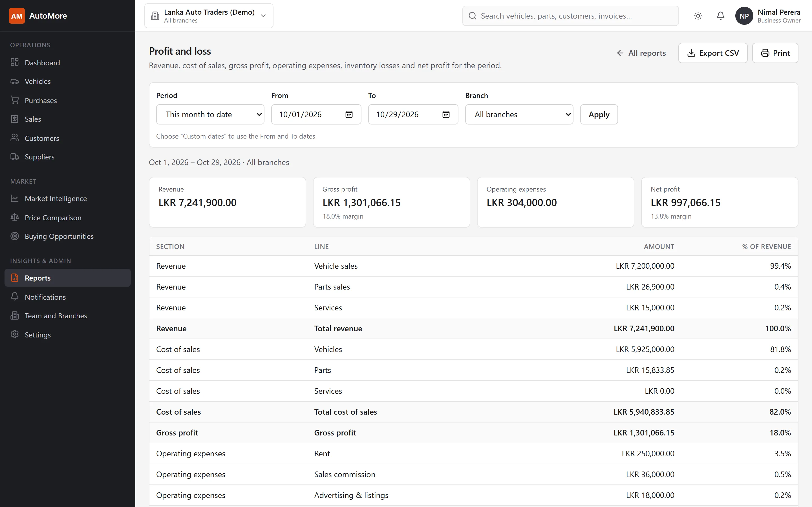Viewport: 812px width, 507px height.
Task: Print the profit and loss report
Action: [775, 53]
